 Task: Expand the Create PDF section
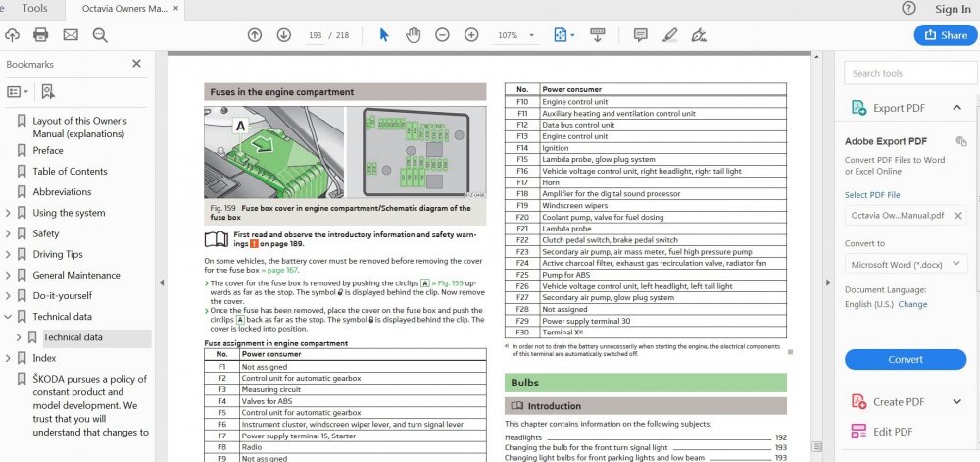[x=956, y=402]
